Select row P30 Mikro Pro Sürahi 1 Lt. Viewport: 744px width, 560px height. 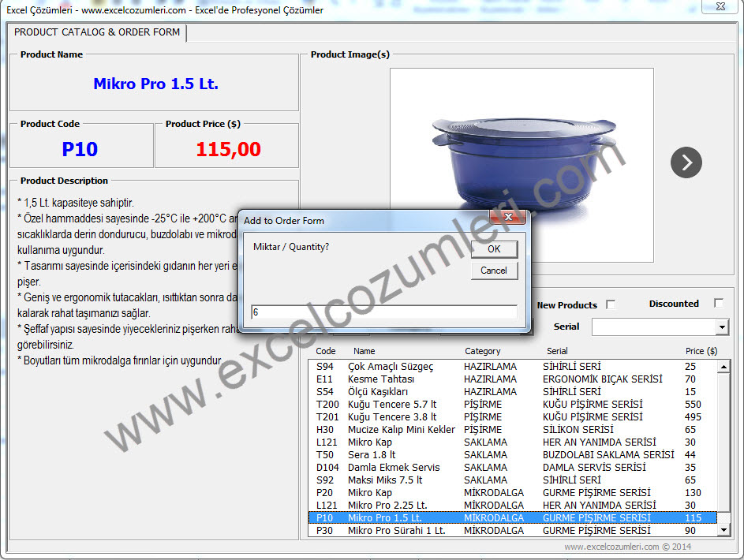(x=513, y=531)
